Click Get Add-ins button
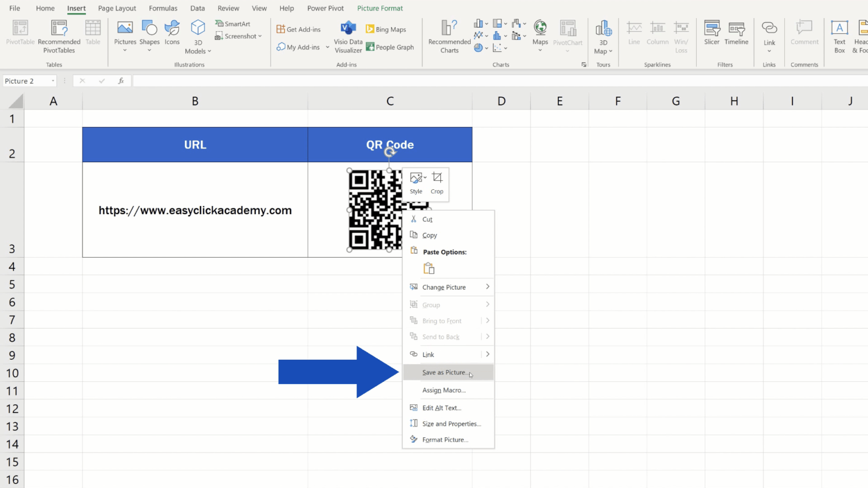Viewport: 868px width, 488px height. 299,28
